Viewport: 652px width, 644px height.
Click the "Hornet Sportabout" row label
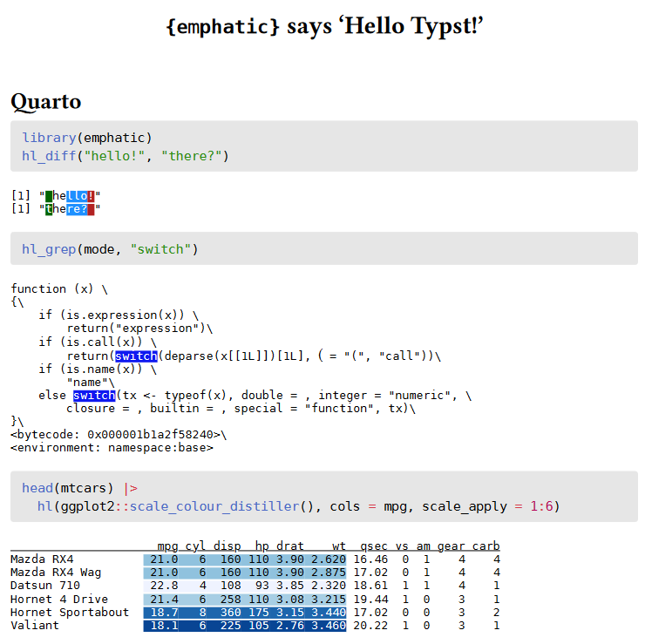70,612
